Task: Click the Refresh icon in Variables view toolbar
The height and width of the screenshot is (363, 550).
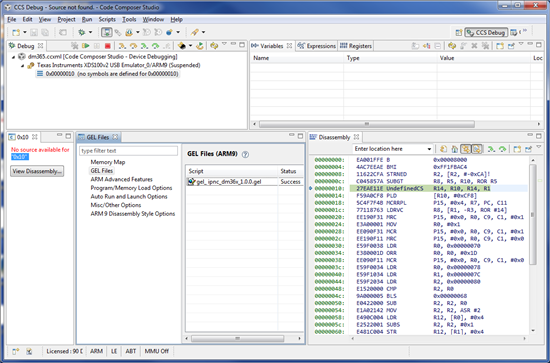Action: (x=452, y=46)
